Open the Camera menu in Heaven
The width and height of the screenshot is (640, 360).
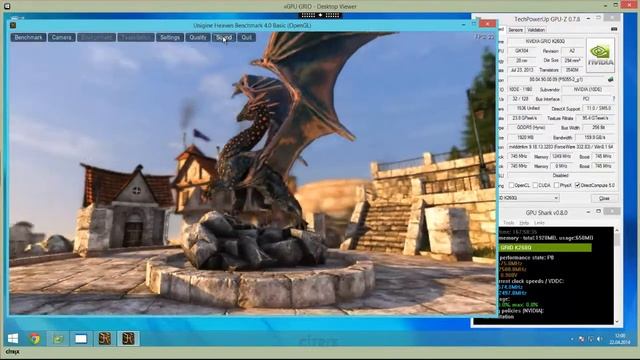pos(62,38)
